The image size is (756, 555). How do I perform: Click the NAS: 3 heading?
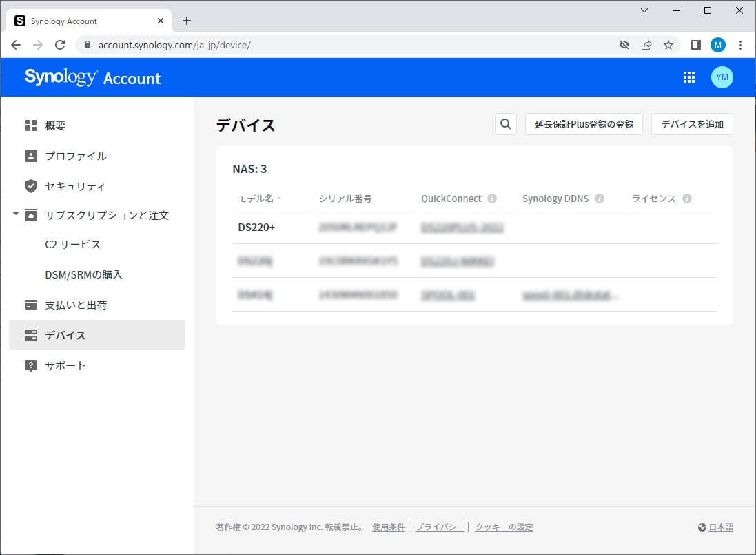click(x=249, y=169)
